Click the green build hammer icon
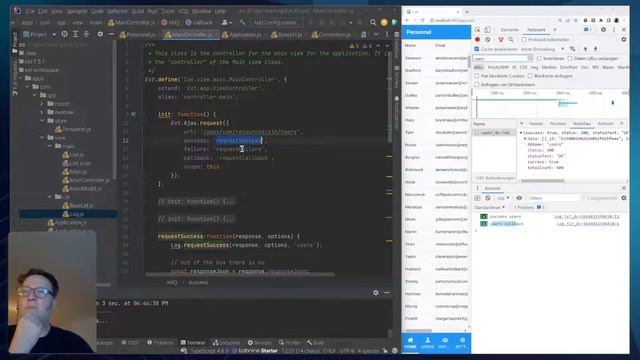This screenshot has width=640, height=360. 243,22
